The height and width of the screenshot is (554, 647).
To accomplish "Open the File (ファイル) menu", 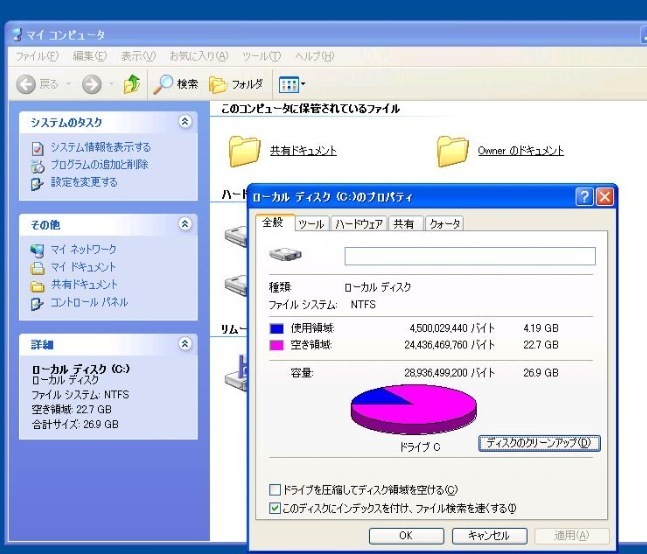I will tap(36, 56).
